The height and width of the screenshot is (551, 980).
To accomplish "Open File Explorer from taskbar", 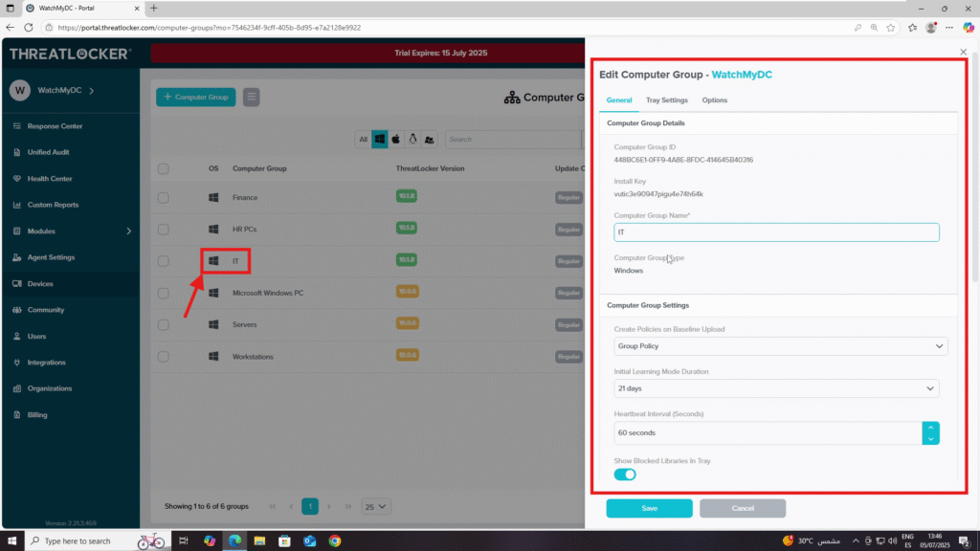I will point(259,541).
